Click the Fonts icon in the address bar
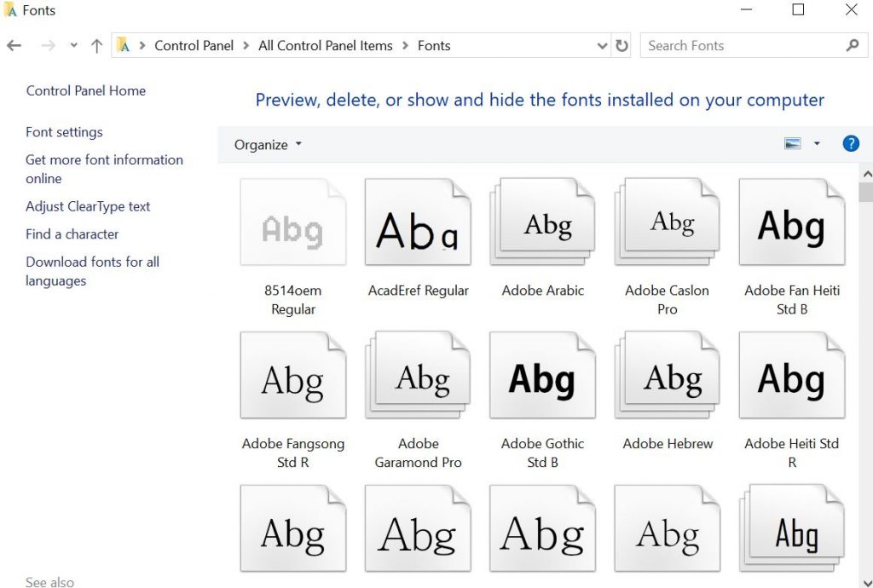This screenshot has height=588, width=873. pos(434,45)
